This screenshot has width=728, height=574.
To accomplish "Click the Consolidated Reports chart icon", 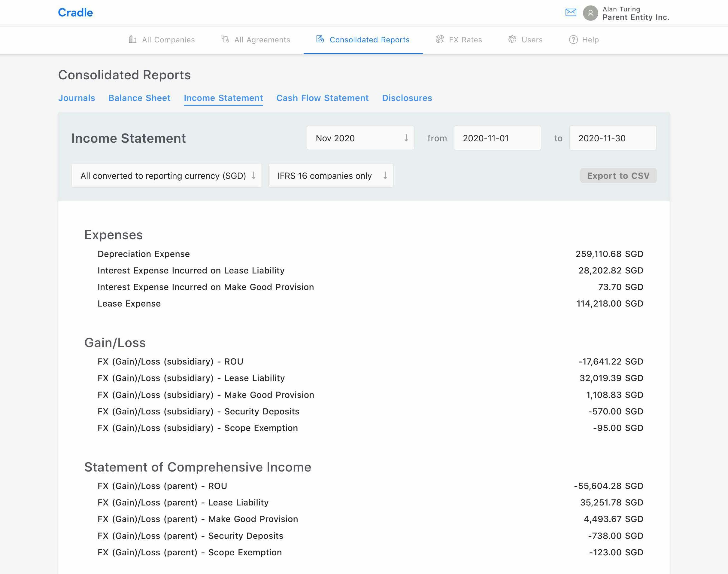I will 320,39.
